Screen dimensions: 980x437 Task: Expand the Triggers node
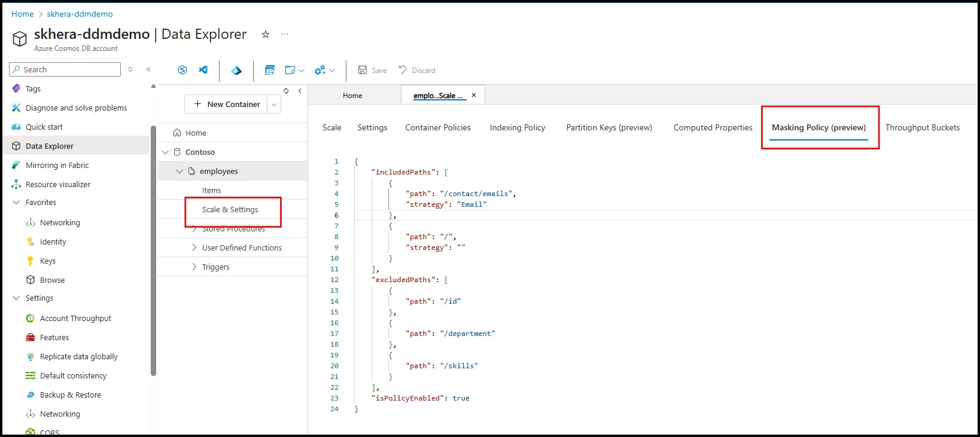point(194,267)
